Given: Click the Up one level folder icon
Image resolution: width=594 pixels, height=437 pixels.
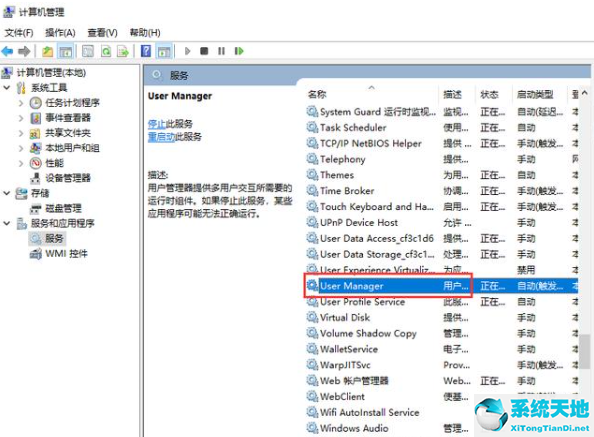Looking at the screenshot, I should tap(47, 51).
